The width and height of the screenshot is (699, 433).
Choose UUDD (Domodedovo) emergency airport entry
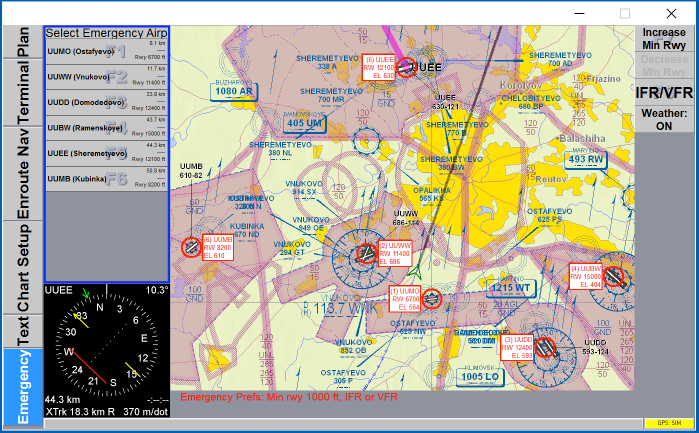tap(106, 102)
